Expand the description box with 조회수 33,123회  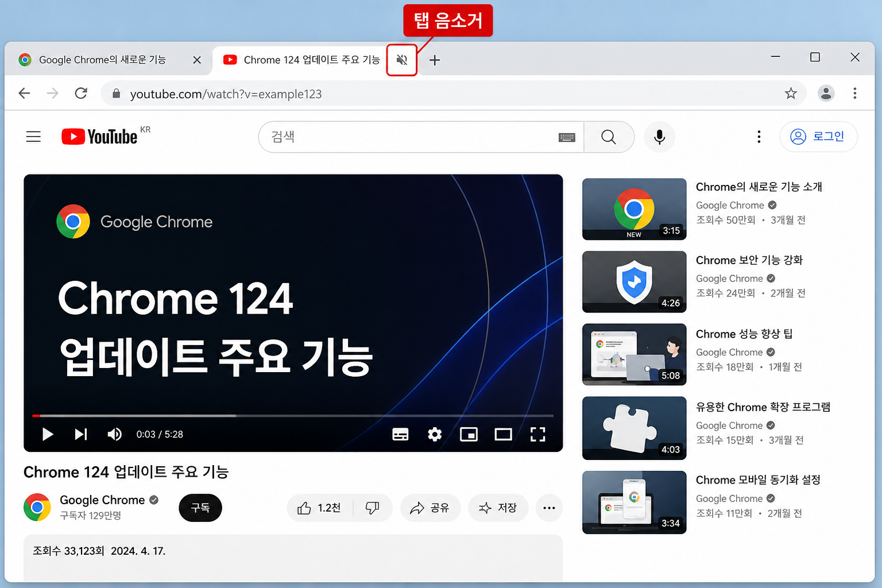293,558
